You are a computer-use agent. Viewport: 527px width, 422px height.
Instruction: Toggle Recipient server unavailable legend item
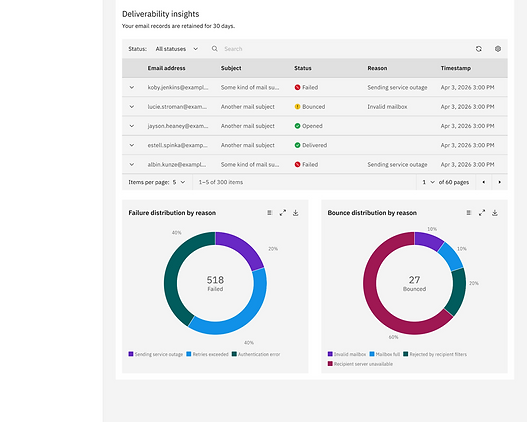[x=360, y=364]
